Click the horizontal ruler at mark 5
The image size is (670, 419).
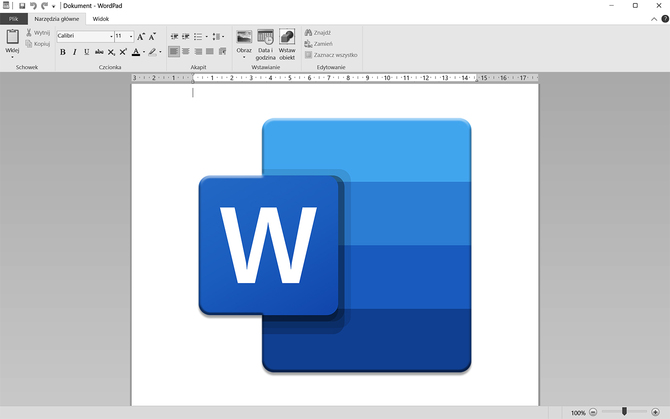click(290, 78)
